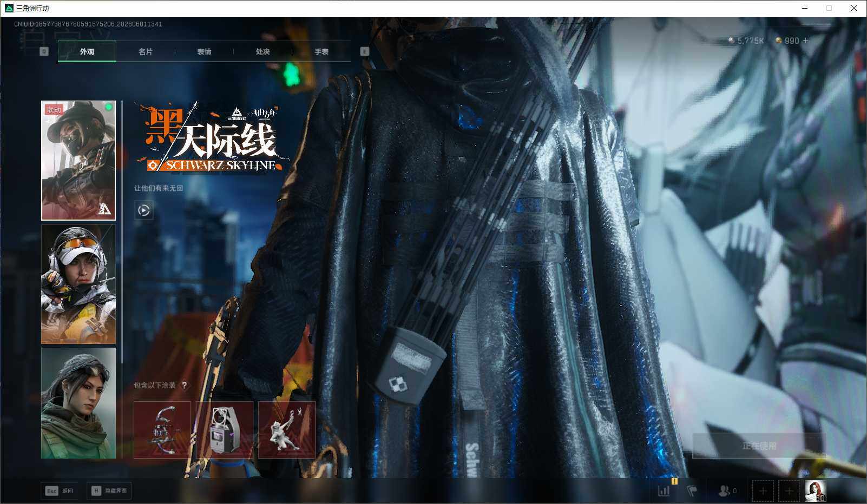Click the 让他们有来无回 tagline text
Image resolution: width=867 pixels, height=504 pixels.
pos(159,188)
